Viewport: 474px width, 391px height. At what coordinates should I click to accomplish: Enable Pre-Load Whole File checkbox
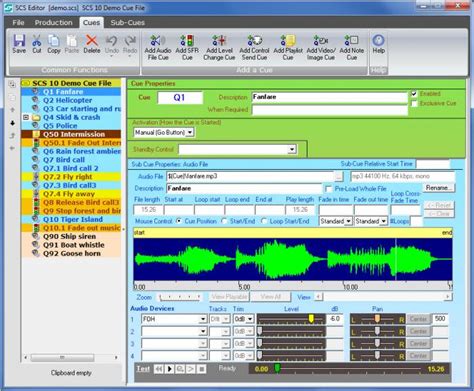coord(328,189)
